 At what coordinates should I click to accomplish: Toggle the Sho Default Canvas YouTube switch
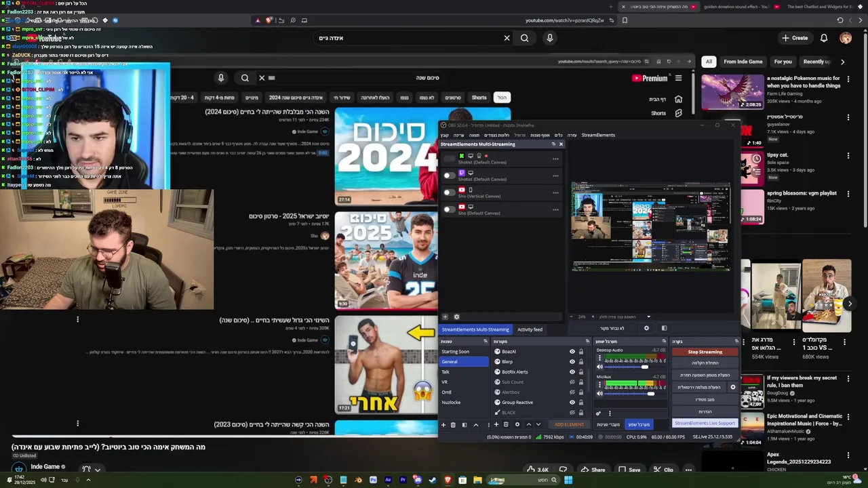click(449, 209)
